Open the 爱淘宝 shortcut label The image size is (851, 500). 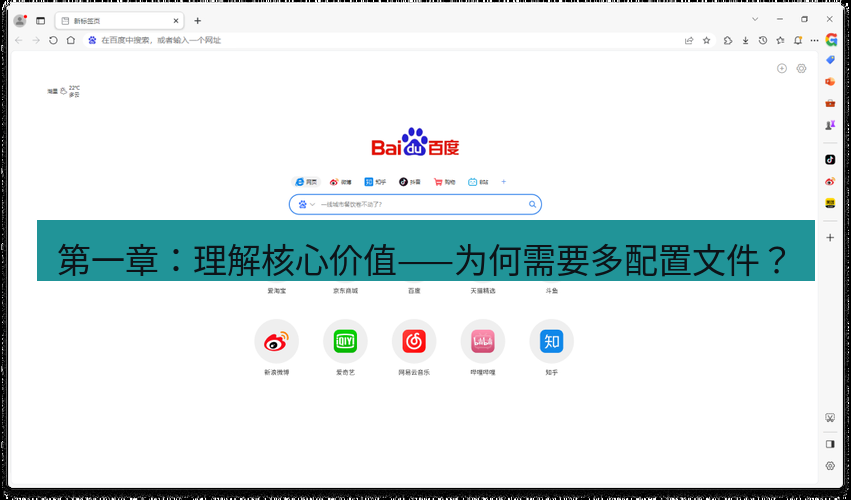pos(277,290)
